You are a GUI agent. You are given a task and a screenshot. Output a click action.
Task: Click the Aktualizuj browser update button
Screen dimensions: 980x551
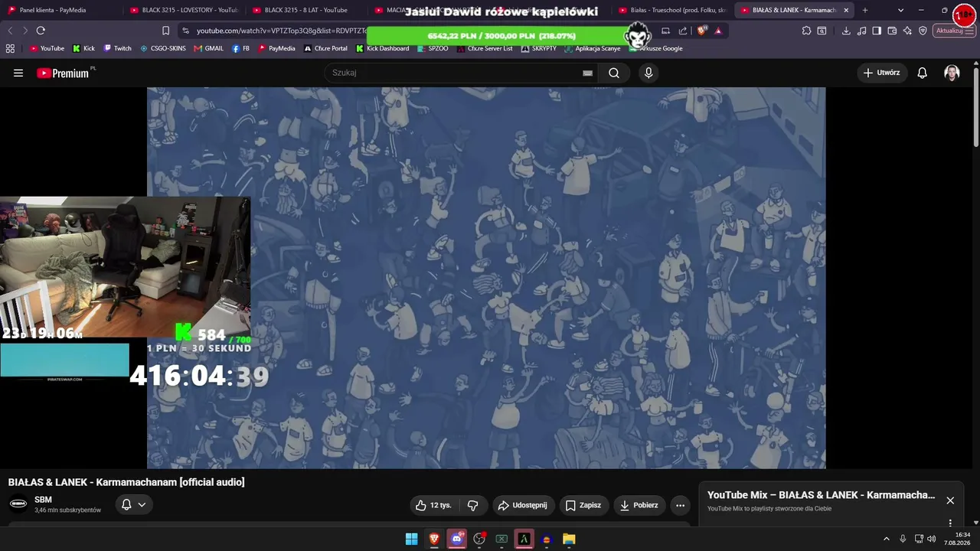tap(953, 31)
